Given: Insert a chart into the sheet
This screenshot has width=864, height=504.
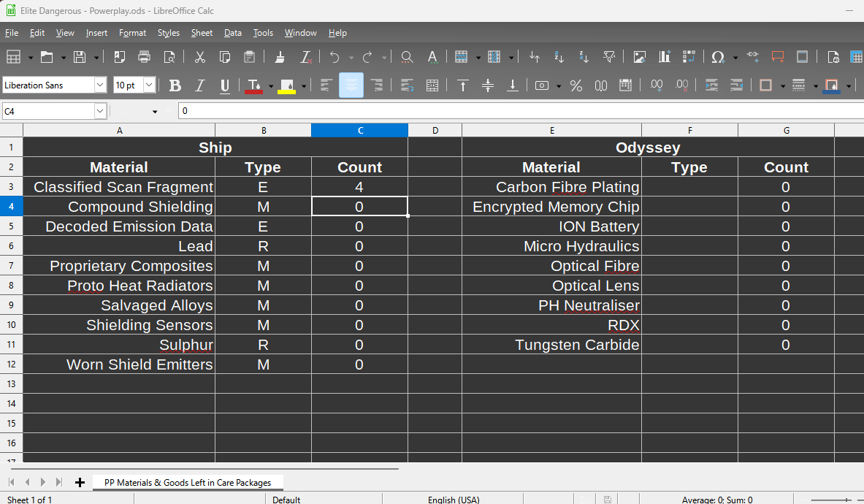Looking at the screenshot, I should click(665, 57).
